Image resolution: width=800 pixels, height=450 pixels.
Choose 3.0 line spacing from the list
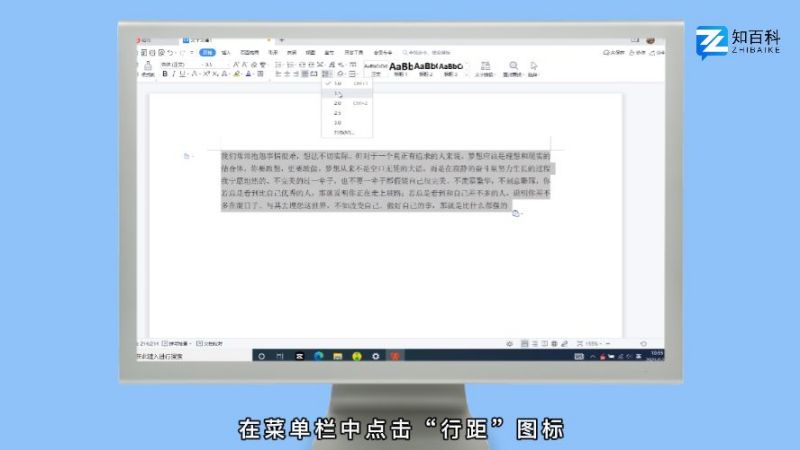338,122
